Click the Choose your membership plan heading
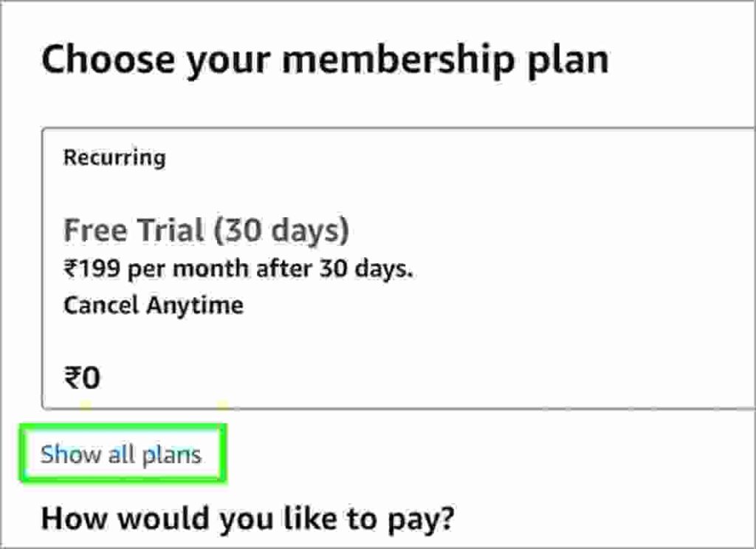This screenshot has height=549, width=756. [x=325, y=60]
